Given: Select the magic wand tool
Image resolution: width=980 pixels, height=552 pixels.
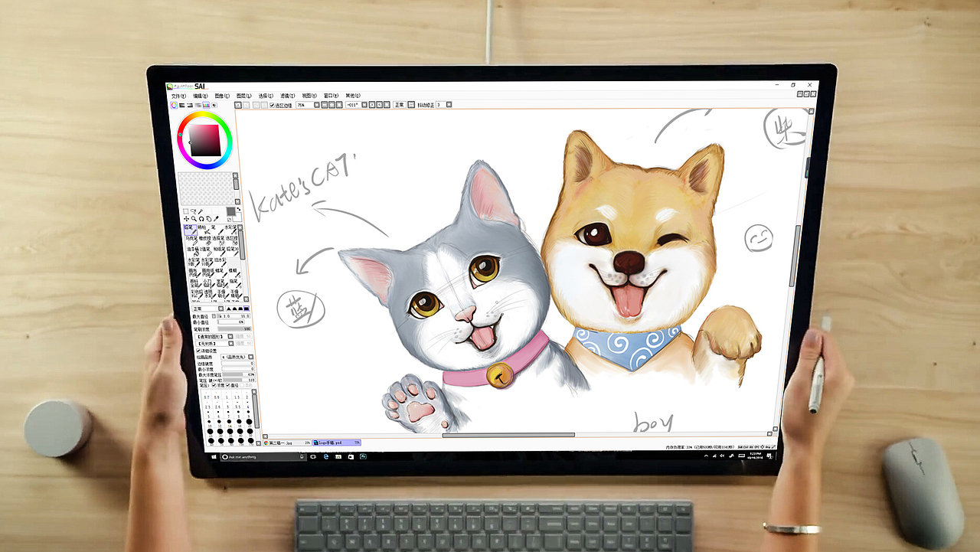Looking at the screenshot, I should (x=201, y=211).
